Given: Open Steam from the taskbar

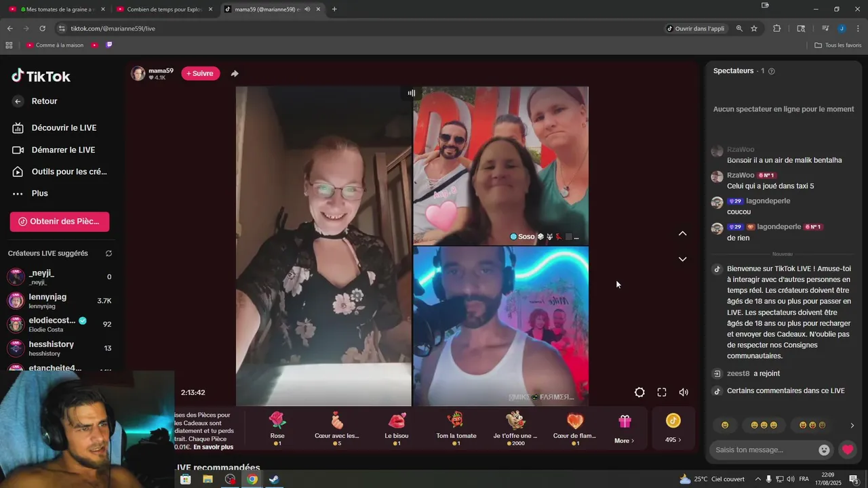Looking at the screenshot, I should coord(274,479).
